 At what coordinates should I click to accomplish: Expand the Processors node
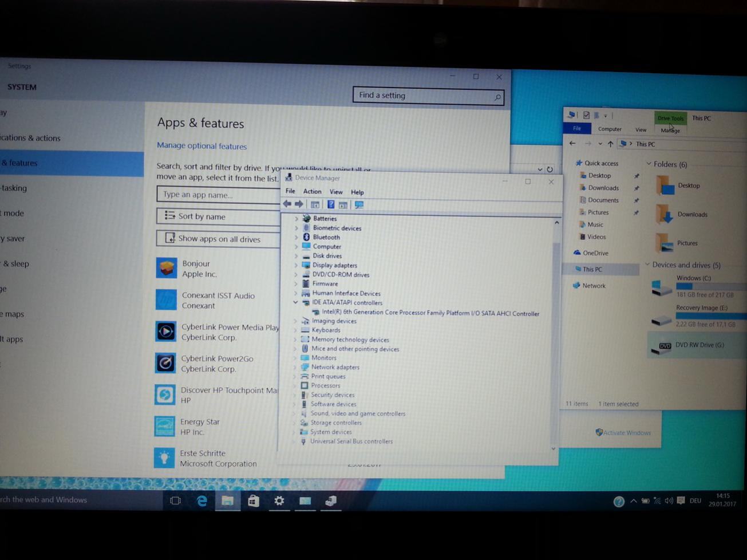(x=295, y=385)
